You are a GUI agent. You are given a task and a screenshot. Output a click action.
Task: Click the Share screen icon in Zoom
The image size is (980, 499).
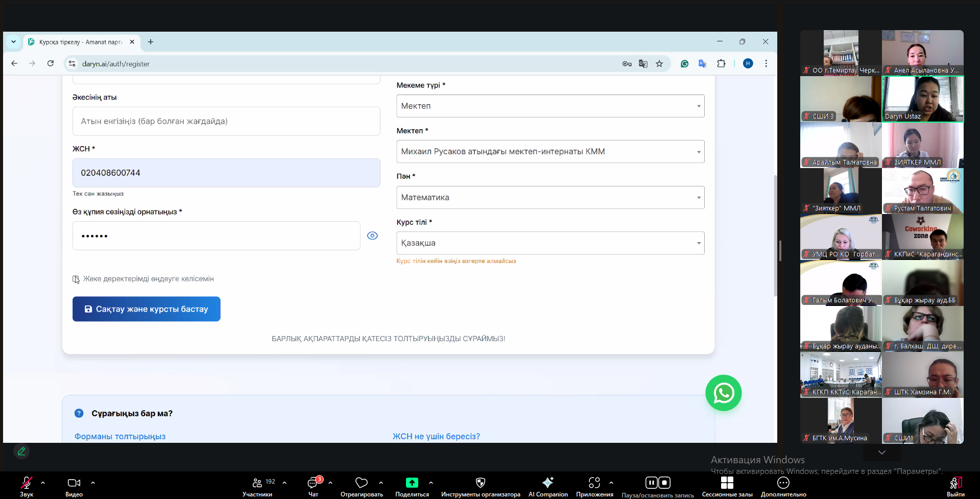(412, 483)
